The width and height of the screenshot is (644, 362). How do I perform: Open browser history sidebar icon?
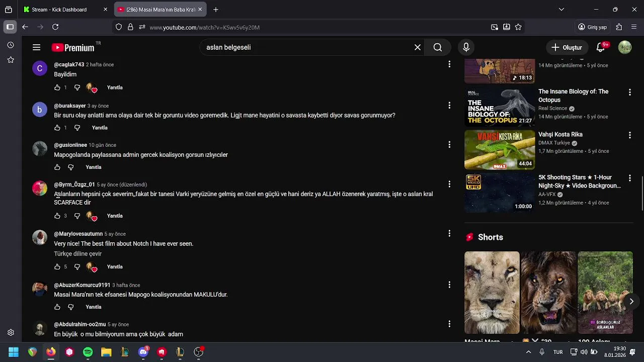click(x=11, y=45)
